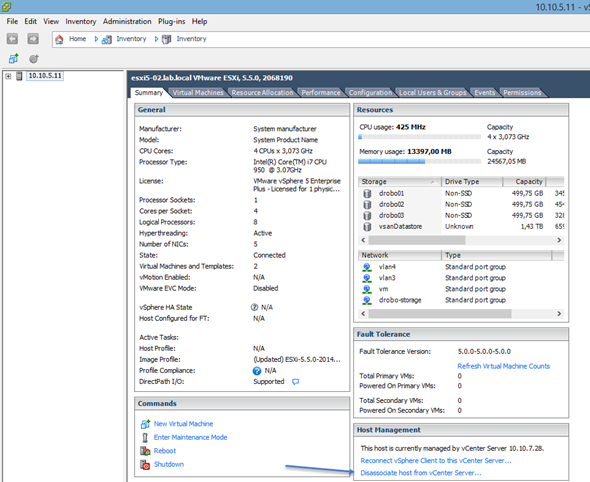Click the Storage list horizontal scrollbar thumb
590x482 pixels.
[417, 240]
